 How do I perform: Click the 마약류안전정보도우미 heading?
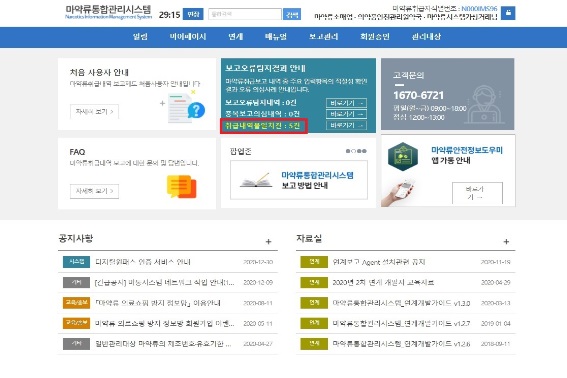[x=467, y=150]
